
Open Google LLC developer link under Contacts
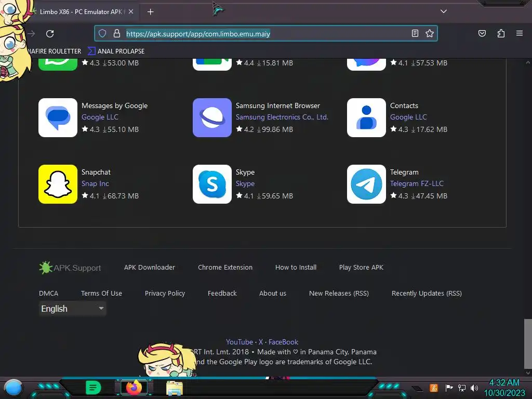click(408, 117)
